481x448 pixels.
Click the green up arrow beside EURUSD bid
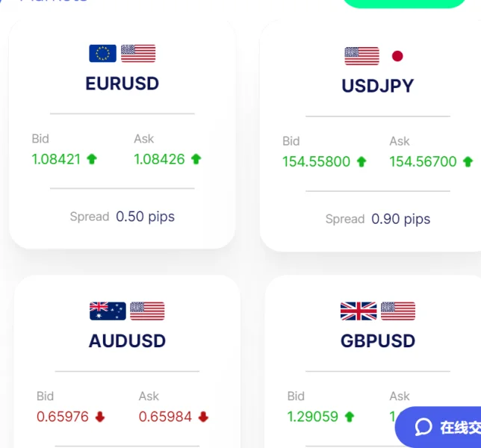[92, 159]
